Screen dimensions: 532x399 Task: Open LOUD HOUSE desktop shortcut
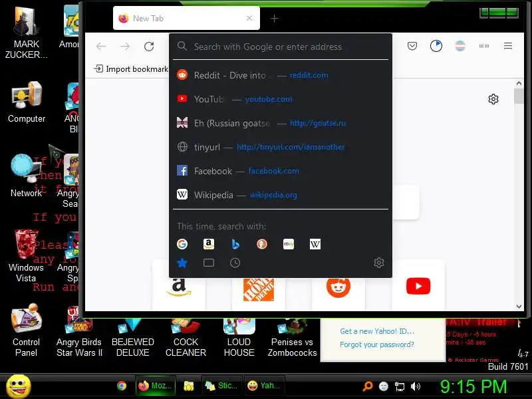point(239,338)
